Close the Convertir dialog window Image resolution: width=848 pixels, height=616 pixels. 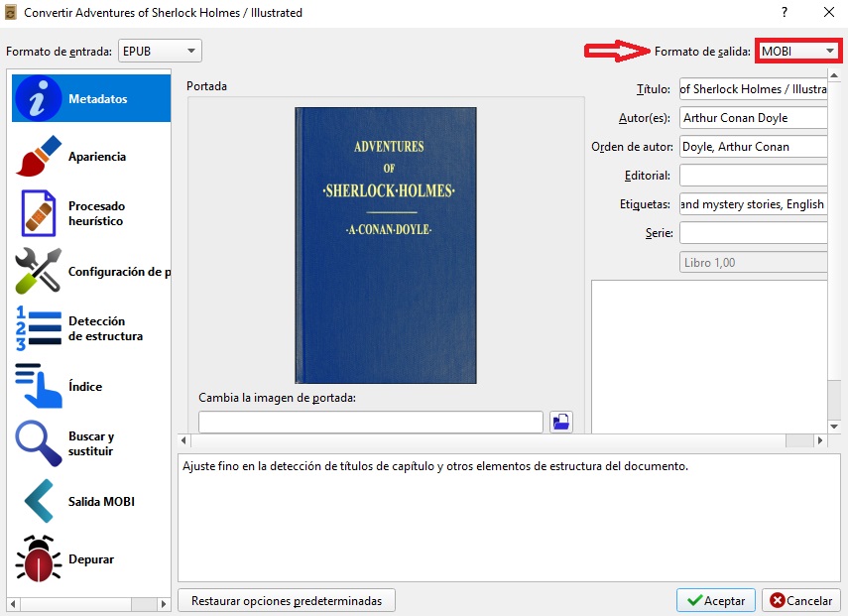tap(828, 12)
